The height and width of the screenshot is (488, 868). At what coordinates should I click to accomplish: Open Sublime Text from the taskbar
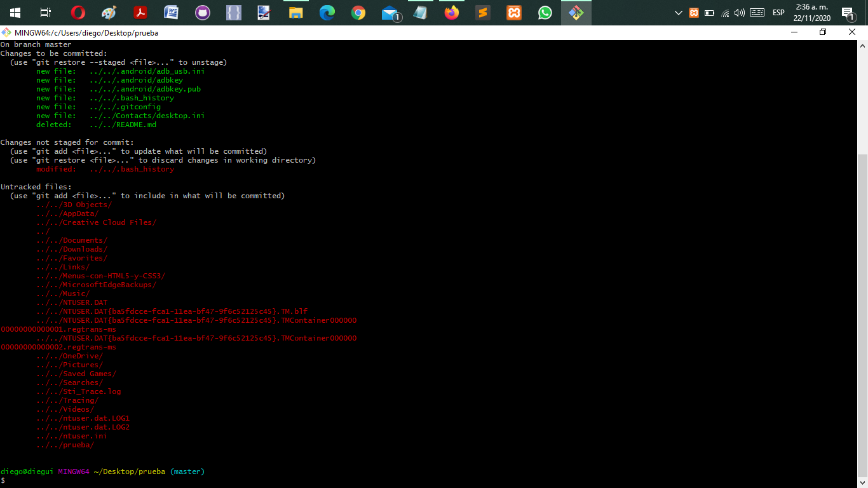click(483, 13)
